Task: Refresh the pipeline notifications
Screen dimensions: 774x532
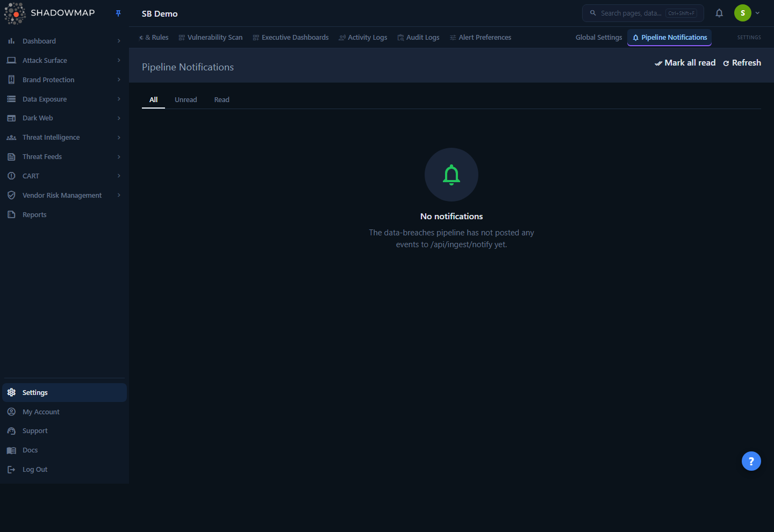Action: 742,63
